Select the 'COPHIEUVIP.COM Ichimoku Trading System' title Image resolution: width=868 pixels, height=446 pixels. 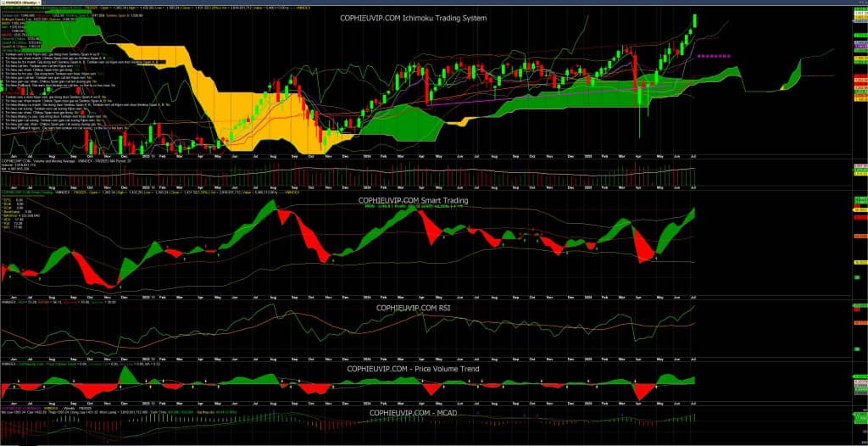point(413,19)
